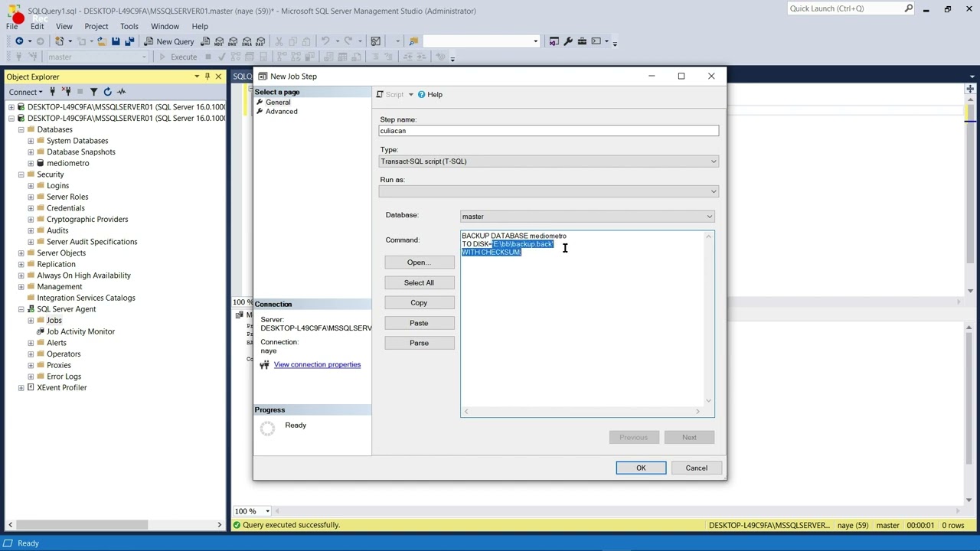The height and width of the screenshot is (551, 980).
Task: Click the Open... button
Action: [419, 262]
